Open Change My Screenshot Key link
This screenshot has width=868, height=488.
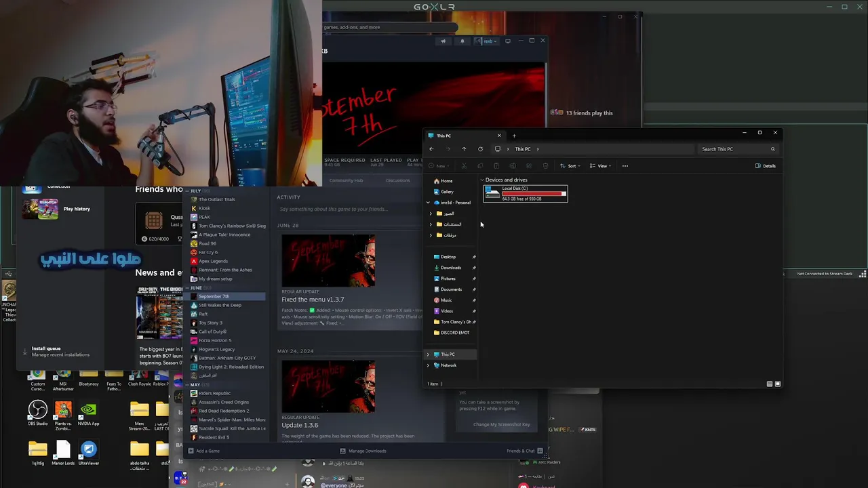[502, 424]
